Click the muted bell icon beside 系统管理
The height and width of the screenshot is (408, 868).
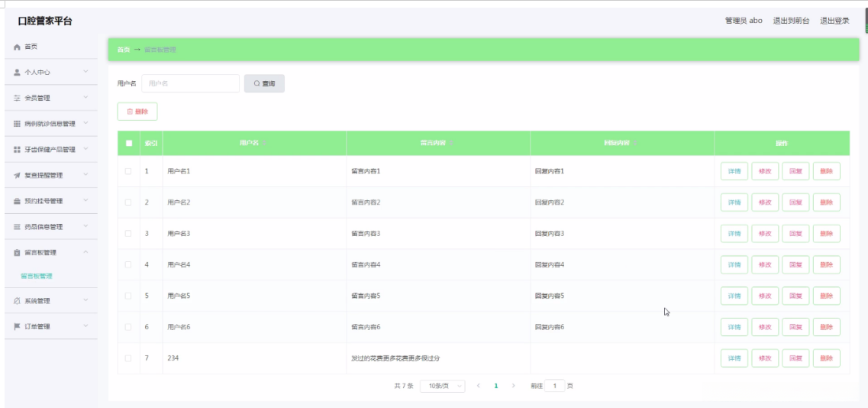(17, 301)
